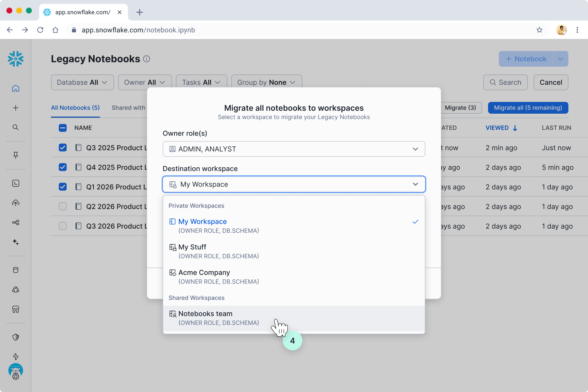This screenshot has height=392, width=588.
Task: Reload the page with the refresh icon
Action: [x=40, y=30]
